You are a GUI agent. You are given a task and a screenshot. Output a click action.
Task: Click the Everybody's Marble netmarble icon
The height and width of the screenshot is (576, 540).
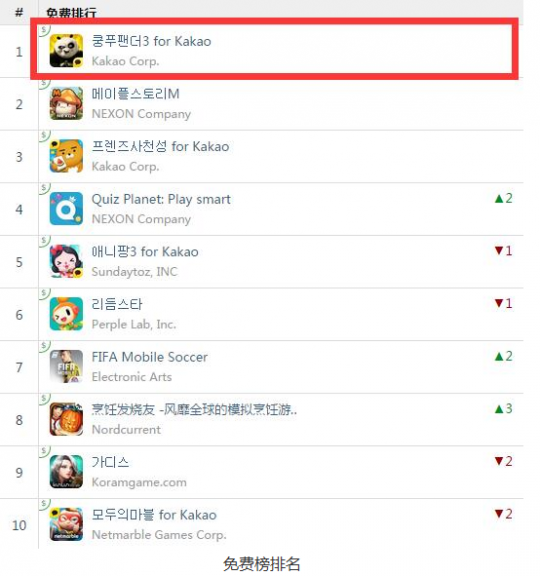66,524
